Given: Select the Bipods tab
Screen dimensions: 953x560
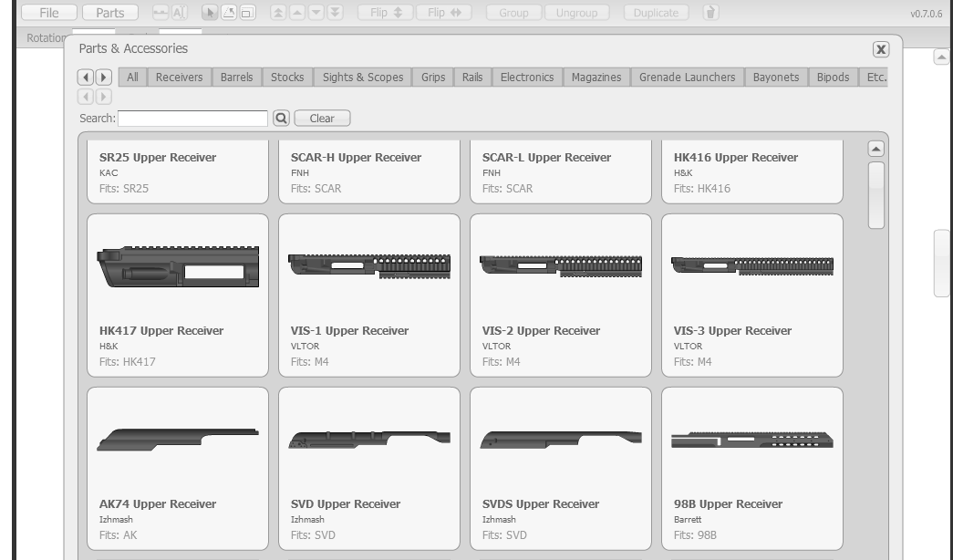Looking at the screenshot, I should [834, 78].
